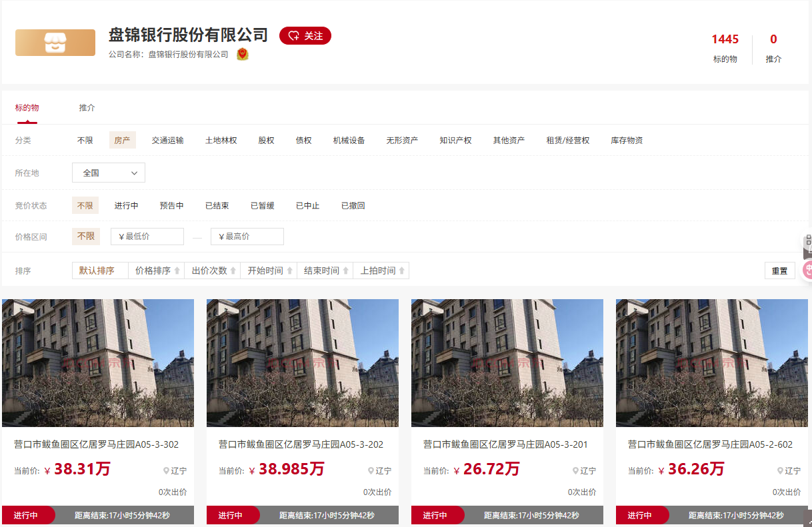Screen dimensions: 812x527
Task: Open the 所在地 全国 dropdown
Action: coord(109,173)
